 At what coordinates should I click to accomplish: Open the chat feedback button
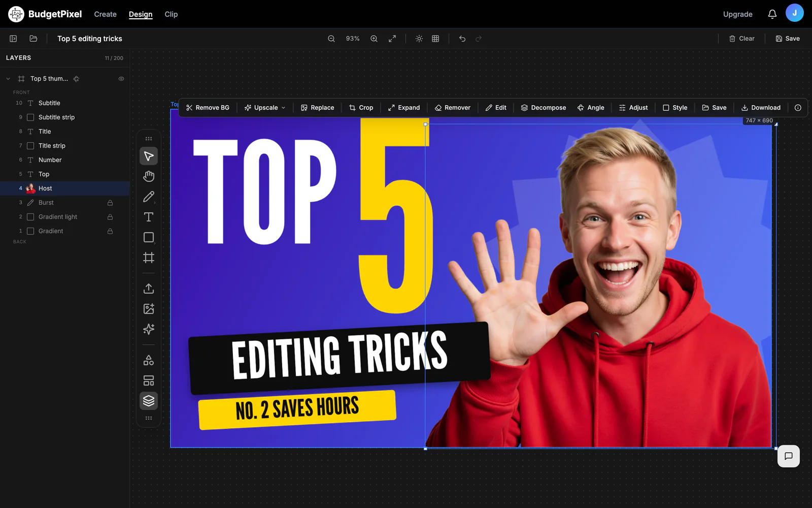[x=789, y=456]
